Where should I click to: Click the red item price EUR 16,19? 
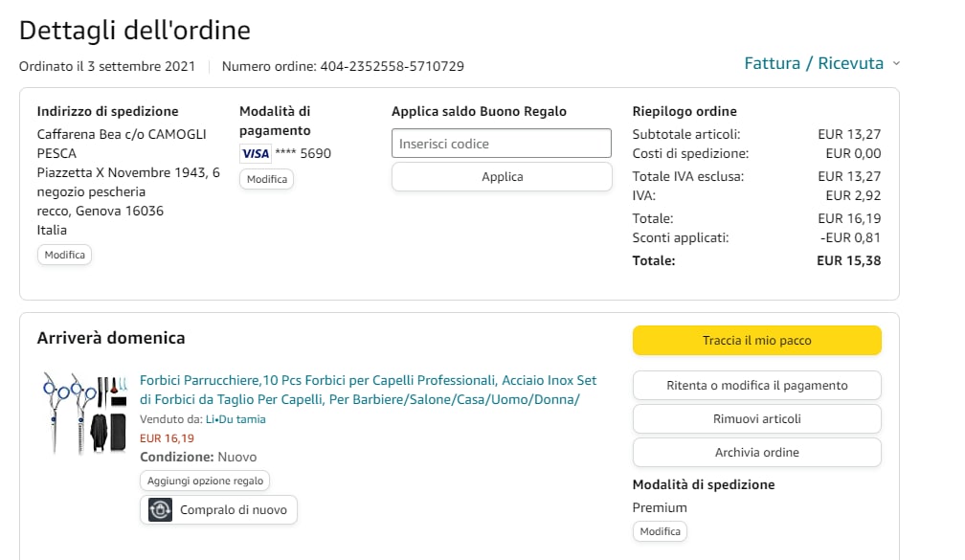pyautogui.click(x=167, y=438)
